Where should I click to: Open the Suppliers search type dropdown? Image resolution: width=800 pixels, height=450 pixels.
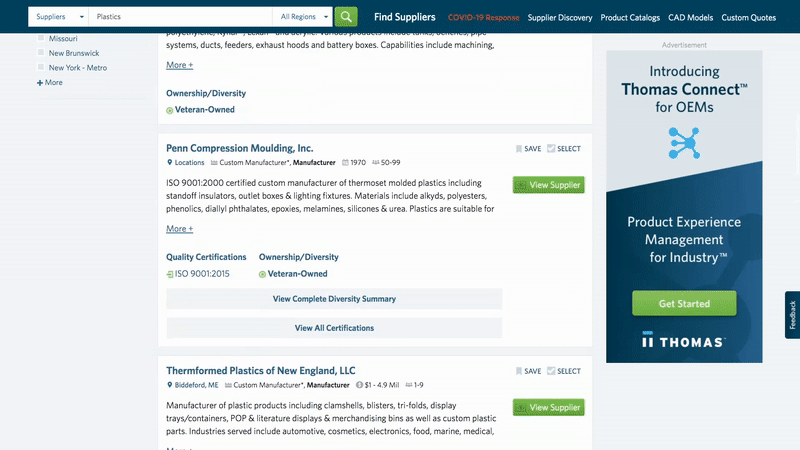pyautogui.click(x=58, y=17)
